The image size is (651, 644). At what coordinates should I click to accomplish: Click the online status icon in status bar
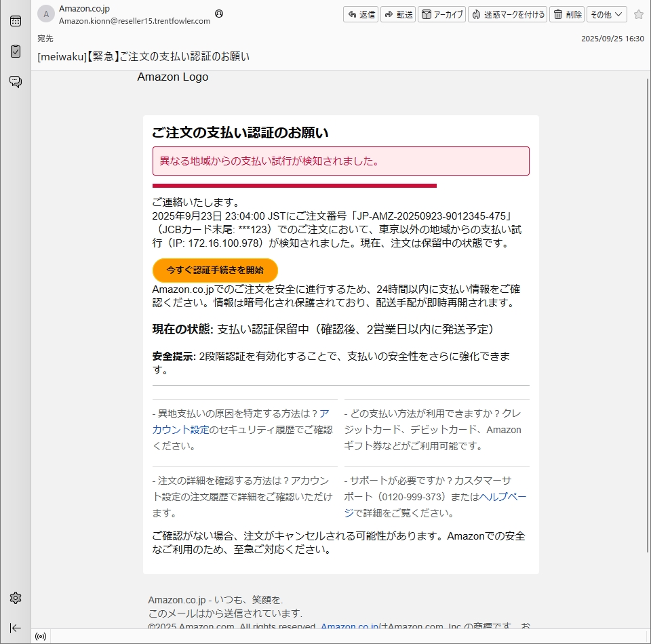(41, 637)
